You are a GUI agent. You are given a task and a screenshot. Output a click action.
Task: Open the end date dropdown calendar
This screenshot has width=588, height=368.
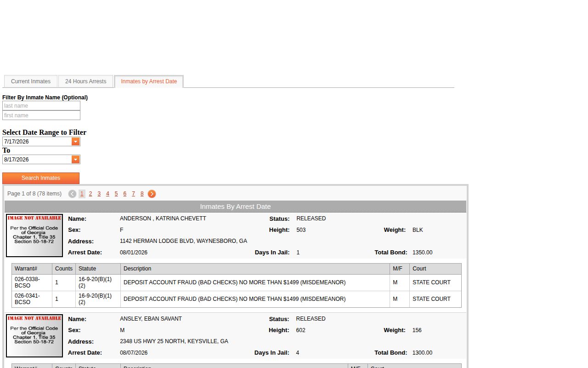76,160
